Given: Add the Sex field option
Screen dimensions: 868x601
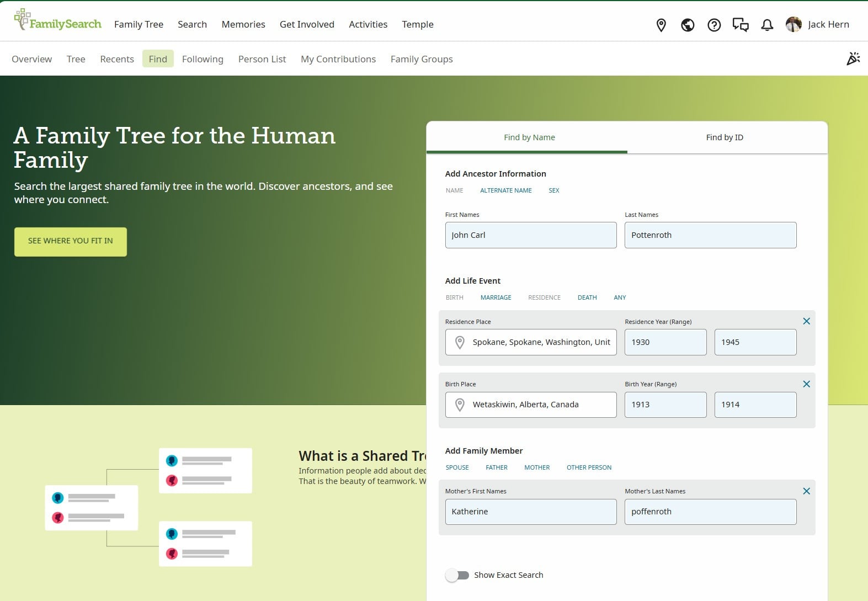Looking at the screenshot, I should click(x=554, y=190).
